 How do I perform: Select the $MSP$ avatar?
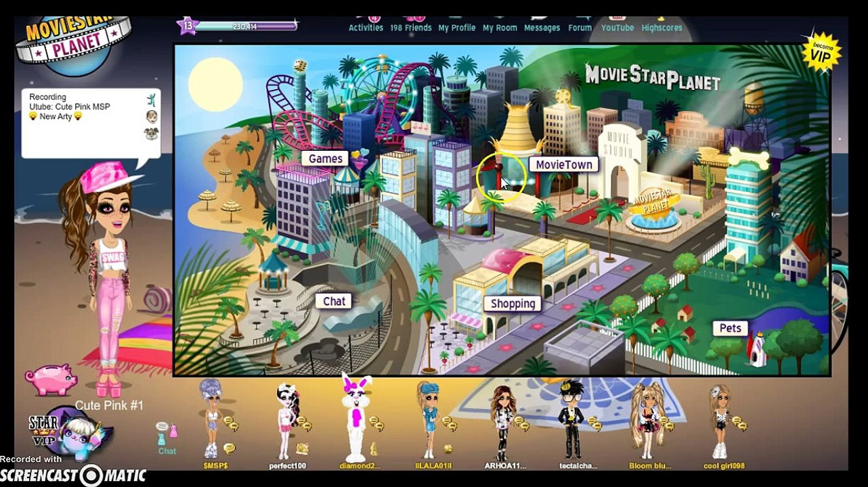(213, 418)
